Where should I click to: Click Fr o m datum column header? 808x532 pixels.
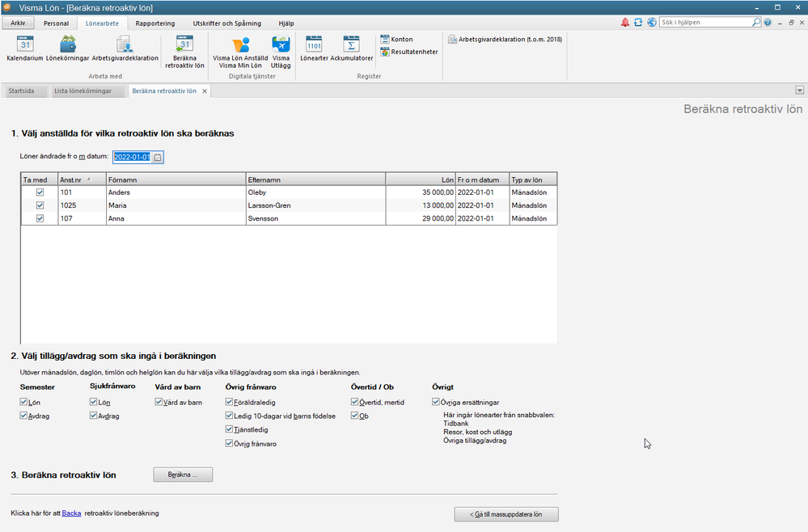[482, 179]
